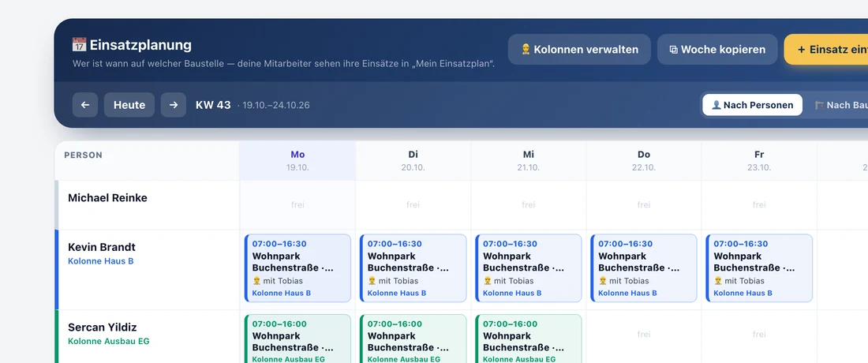Image resolution: width=868 pixels, height=363 pixels.
Task: Open Kevin Brandt's Friday Wohnpark assignment card
Action: coord(759,268)
